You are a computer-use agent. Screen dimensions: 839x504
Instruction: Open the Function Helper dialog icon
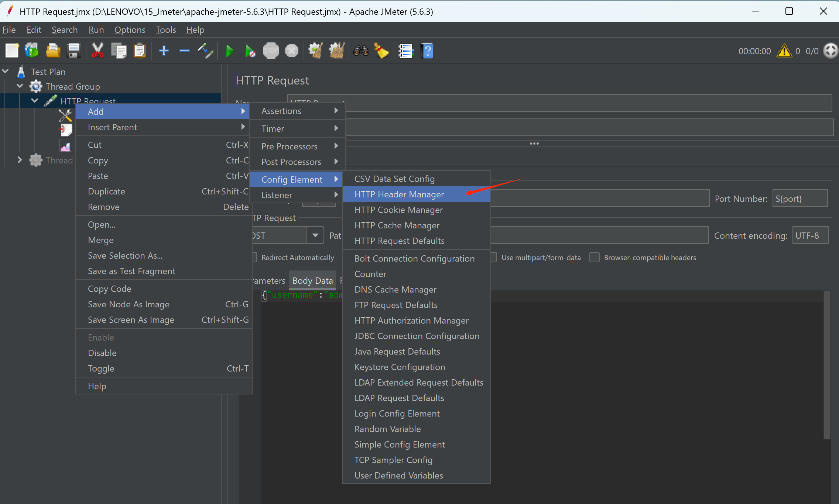(405, 51)
